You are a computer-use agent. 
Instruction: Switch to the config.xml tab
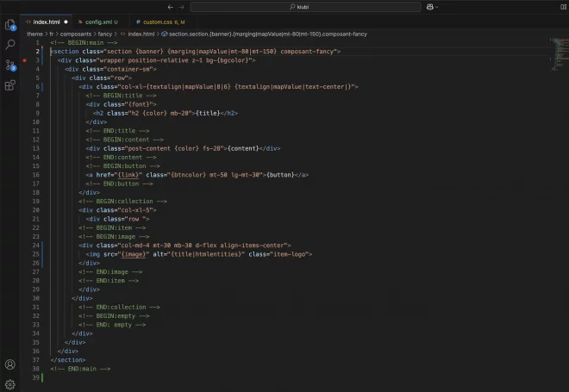(x=101, y=22)
